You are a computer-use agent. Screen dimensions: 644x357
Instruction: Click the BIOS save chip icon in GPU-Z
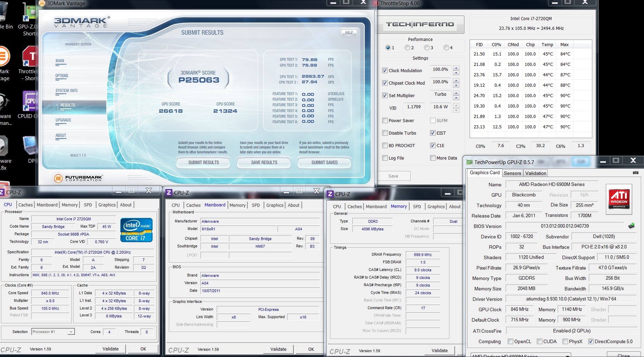632,226
